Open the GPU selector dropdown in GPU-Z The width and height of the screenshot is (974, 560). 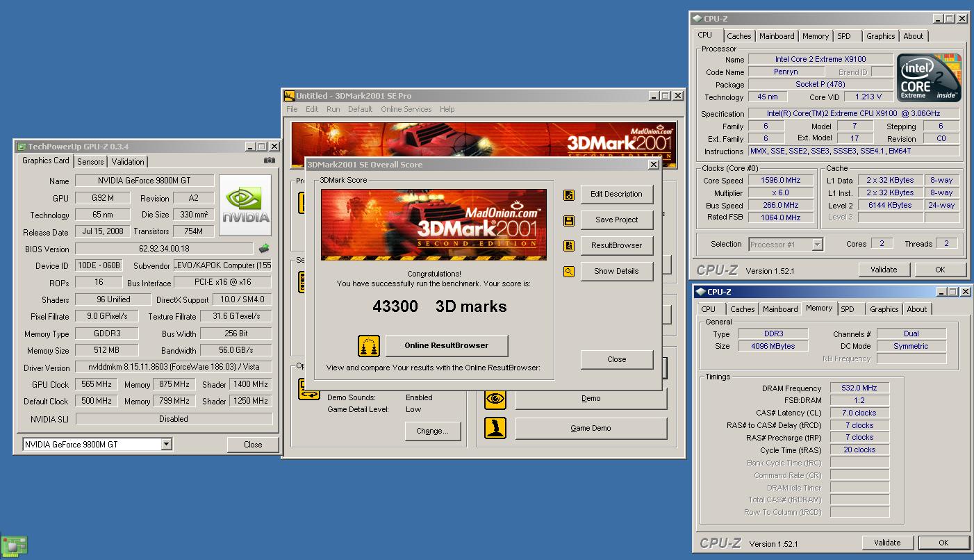pos(166,444)
